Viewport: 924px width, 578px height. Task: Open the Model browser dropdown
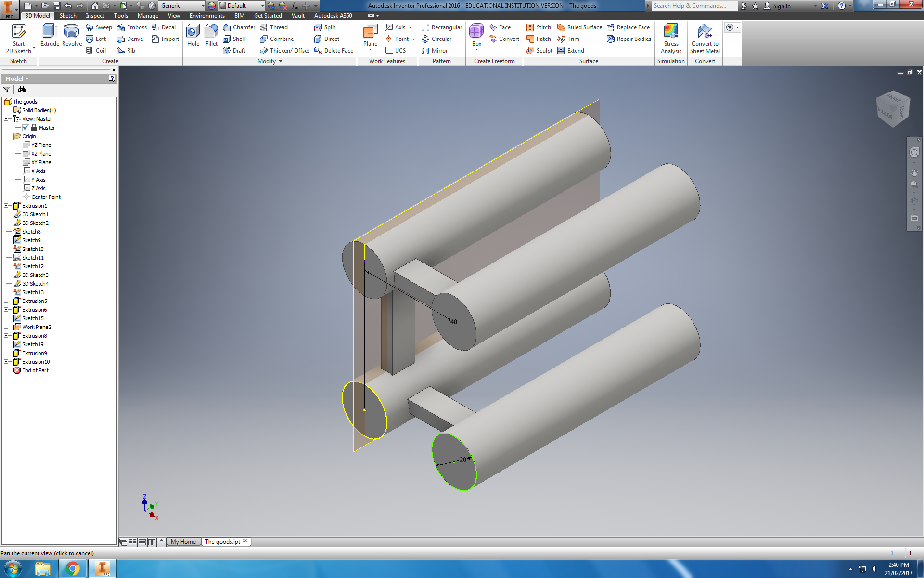pyautogui.click(x=17, y=79)
